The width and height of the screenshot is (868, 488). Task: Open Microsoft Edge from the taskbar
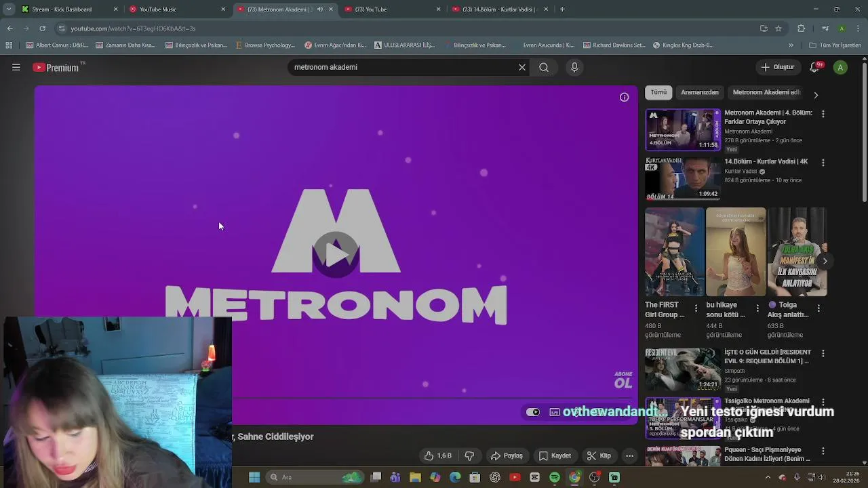coord(455,477)
